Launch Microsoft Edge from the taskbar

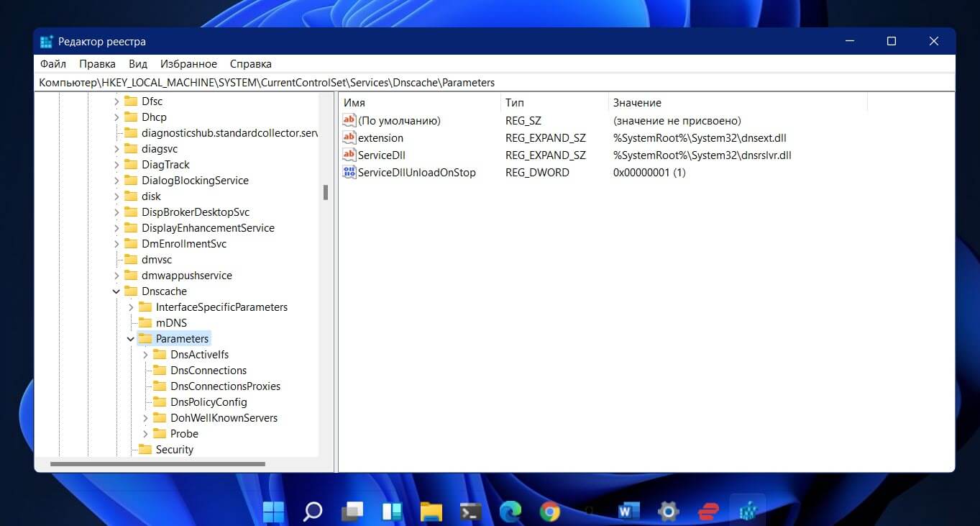(x=510, y=512)
